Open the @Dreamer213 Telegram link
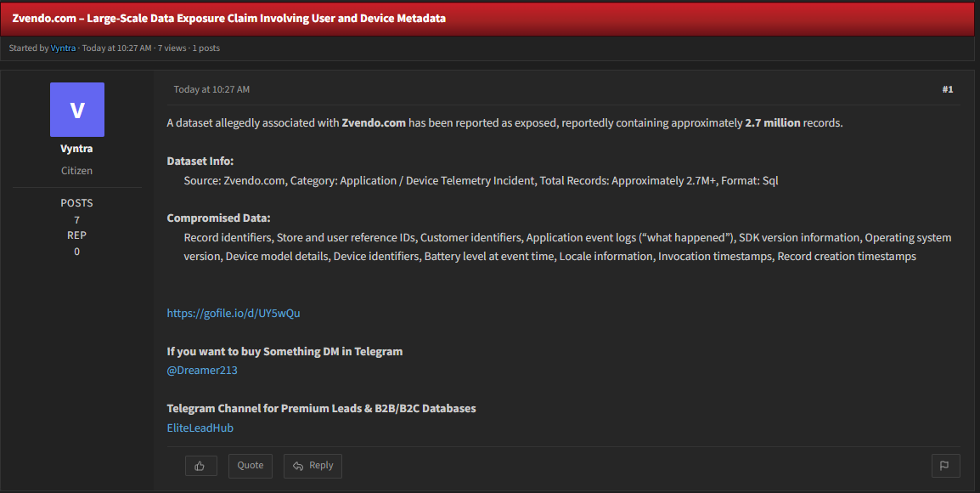The width and height of the screenshot is (980, 493). click(202, 371)
